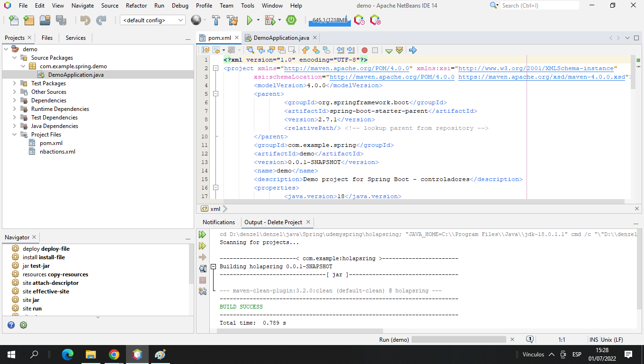Click the globe browser icon in toolbar
Viewport: 644px width, 364px height.
click(196, 20)
